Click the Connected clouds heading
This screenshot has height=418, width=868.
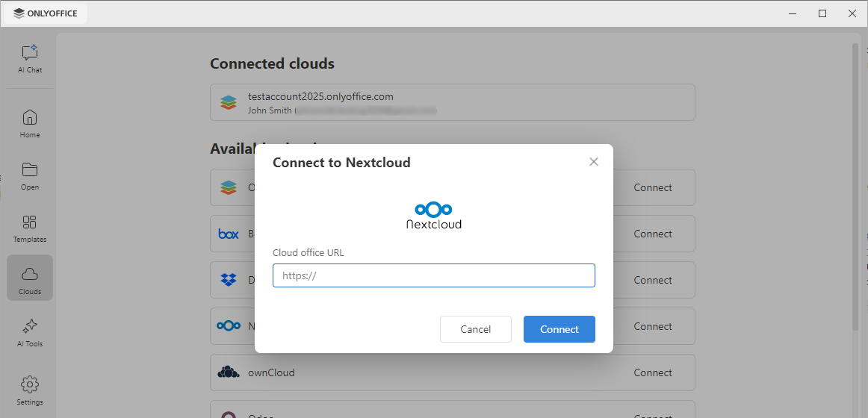(x=272, y=63)
